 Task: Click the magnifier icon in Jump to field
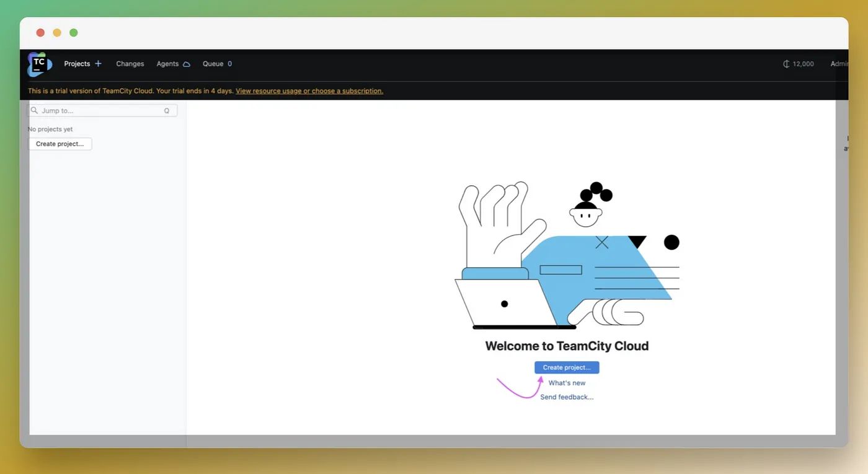point(34,110)
